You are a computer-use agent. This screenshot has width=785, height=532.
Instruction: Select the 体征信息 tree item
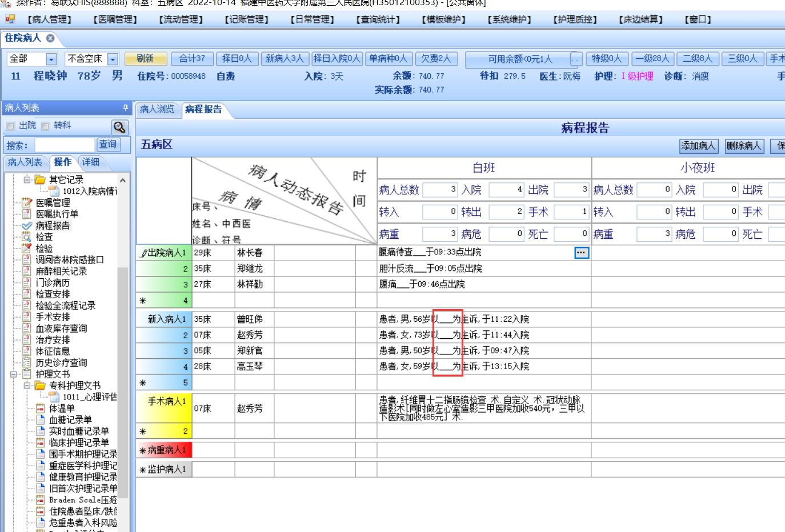click(53, 351)
